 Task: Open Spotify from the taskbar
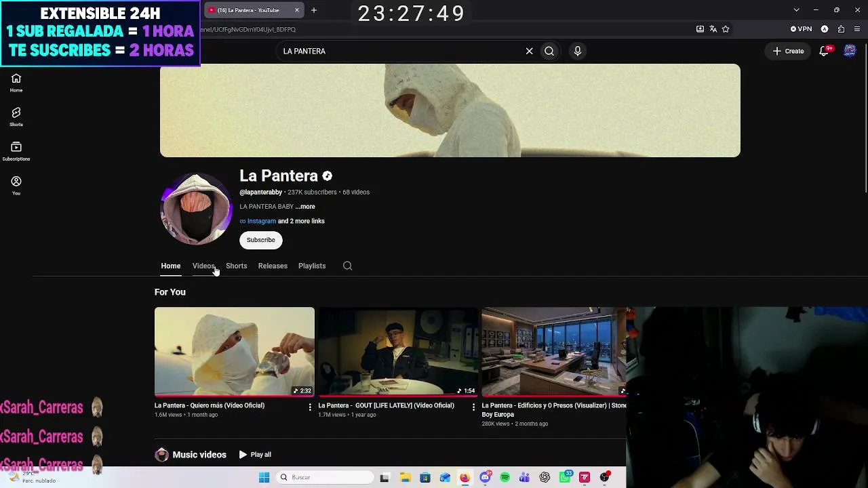tap(505, 477)
